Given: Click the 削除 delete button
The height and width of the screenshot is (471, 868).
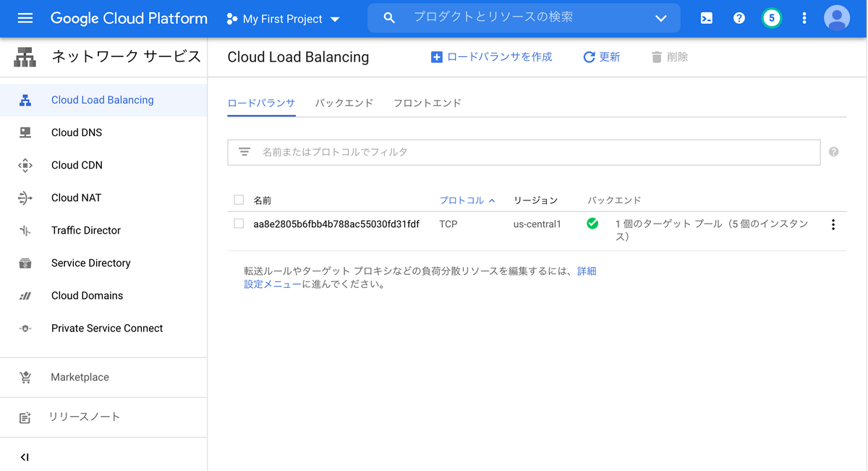Looking at the screenshot, I should coord(670,57).
